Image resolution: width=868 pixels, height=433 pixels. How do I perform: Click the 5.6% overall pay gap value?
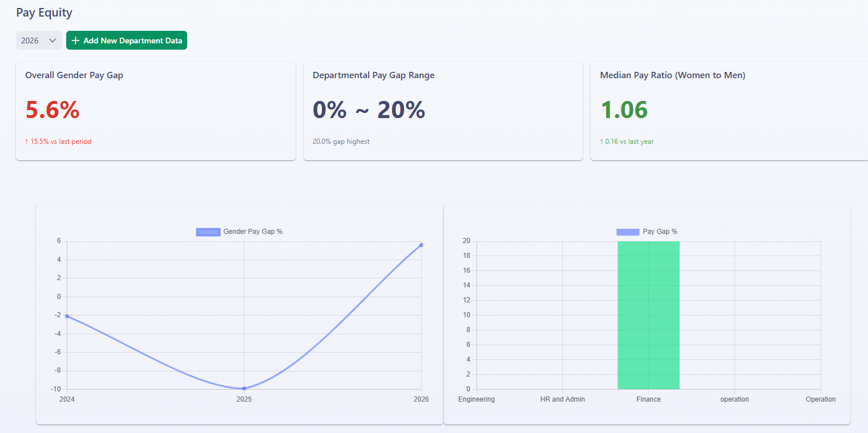click(x=53, y=110)
